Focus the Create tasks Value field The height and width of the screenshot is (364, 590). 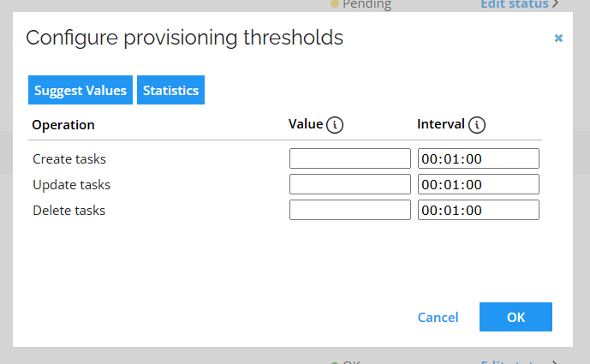[350, 158]
